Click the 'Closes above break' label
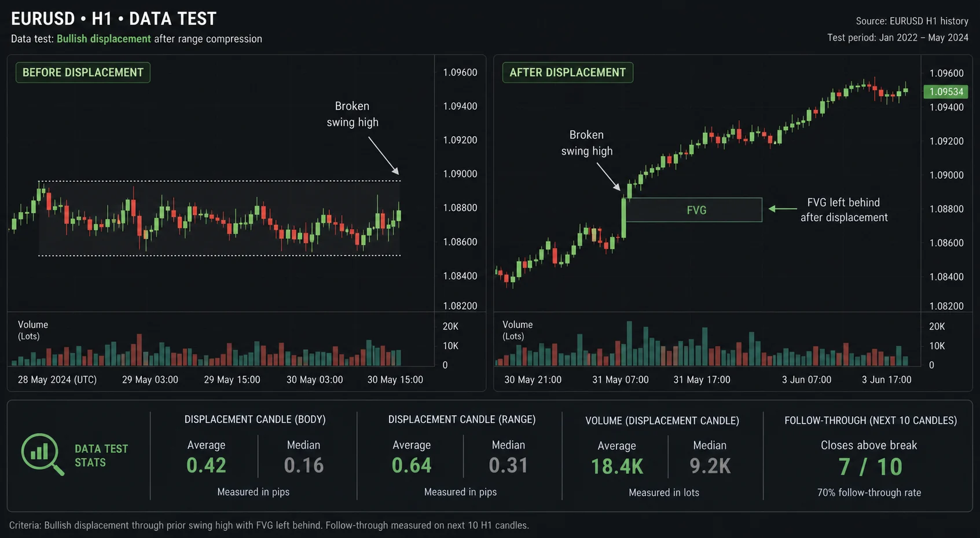The width and height of the screenshot is (980, 538). point(869,445)
